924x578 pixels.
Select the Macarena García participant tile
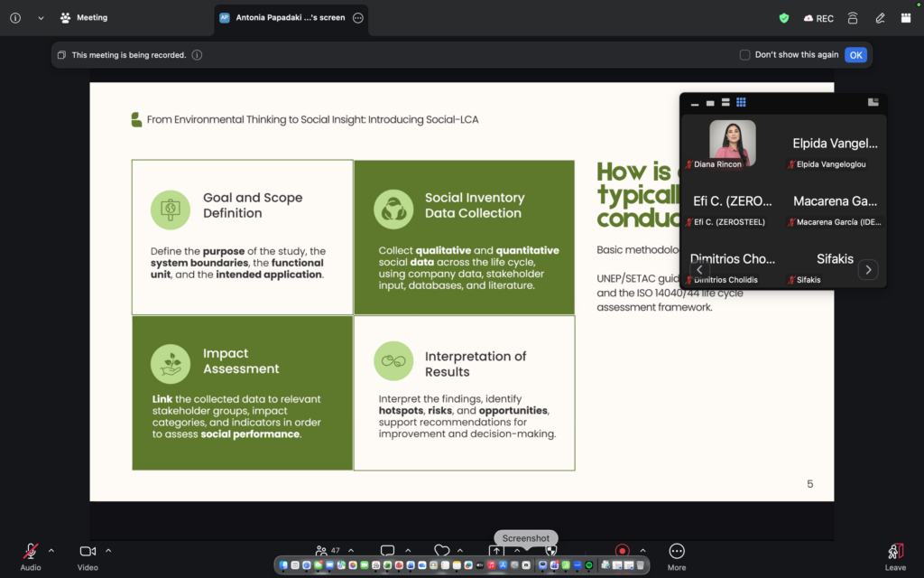(x=835, y=201)
